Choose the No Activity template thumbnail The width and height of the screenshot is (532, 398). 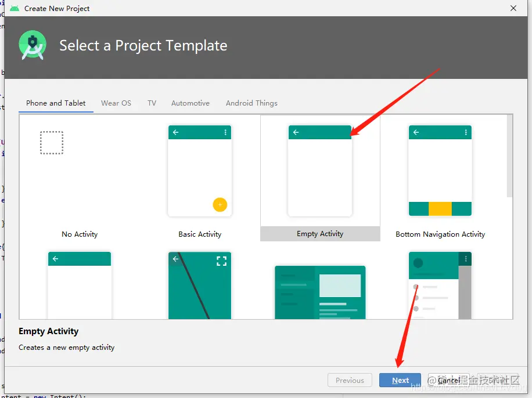(x=52, y=143)
